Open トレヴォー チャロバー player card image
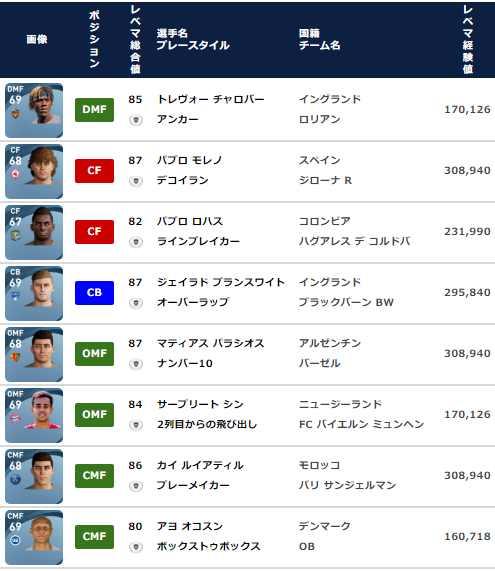Screen dimensions: 495x571 [x=34, y=110]
